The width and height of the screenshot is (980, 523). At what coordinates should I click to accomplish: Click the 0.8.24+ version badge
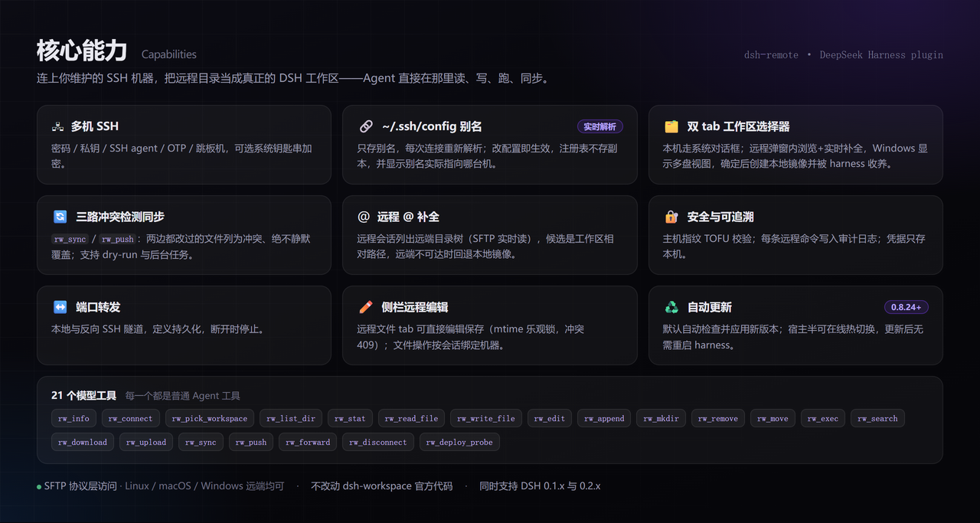906,307
